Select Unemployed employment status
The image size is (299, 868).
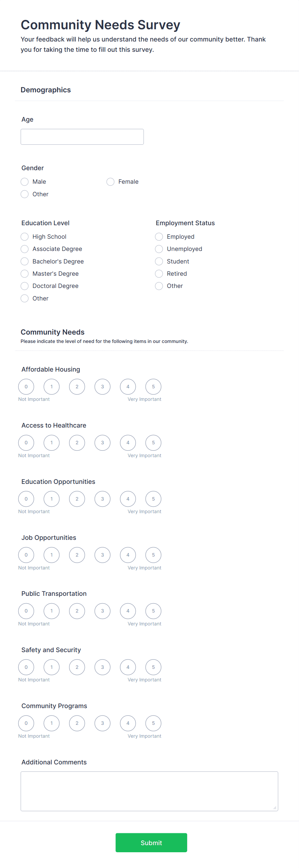[x=159, y=249]
